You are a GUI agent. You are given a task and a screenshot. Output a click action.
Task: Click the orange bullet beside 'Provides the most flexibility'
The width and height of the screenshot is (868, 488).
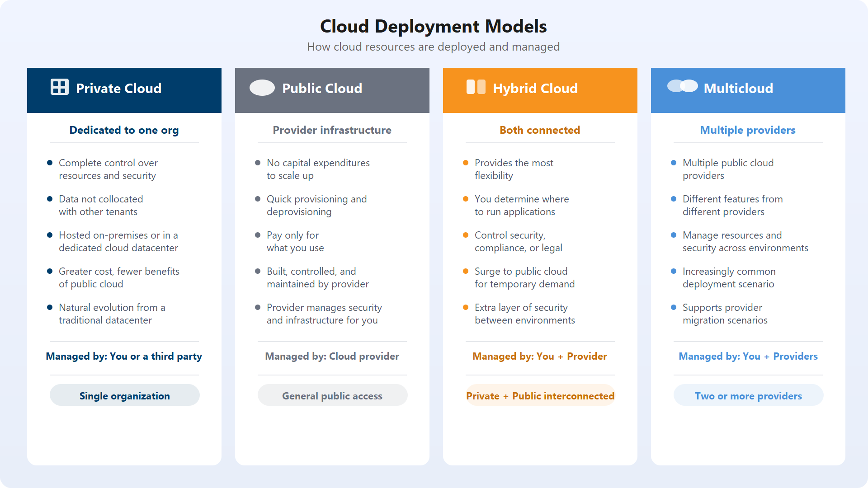(x=466, y=163)
